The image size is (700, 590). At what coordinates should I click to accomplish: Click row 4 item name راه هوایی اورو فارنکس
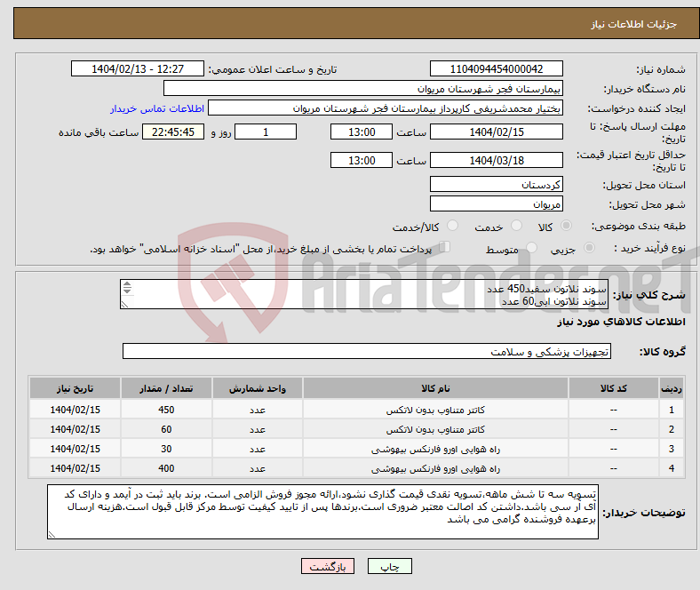435,468
